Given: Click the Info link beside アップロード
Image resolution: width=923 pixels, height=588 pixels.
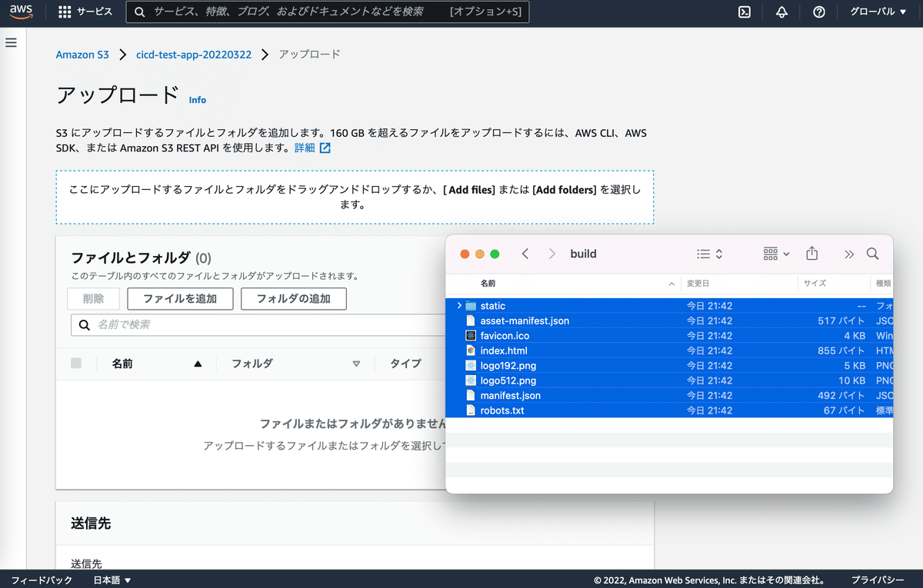Looking at the screenshot, I should pos(198,100).
